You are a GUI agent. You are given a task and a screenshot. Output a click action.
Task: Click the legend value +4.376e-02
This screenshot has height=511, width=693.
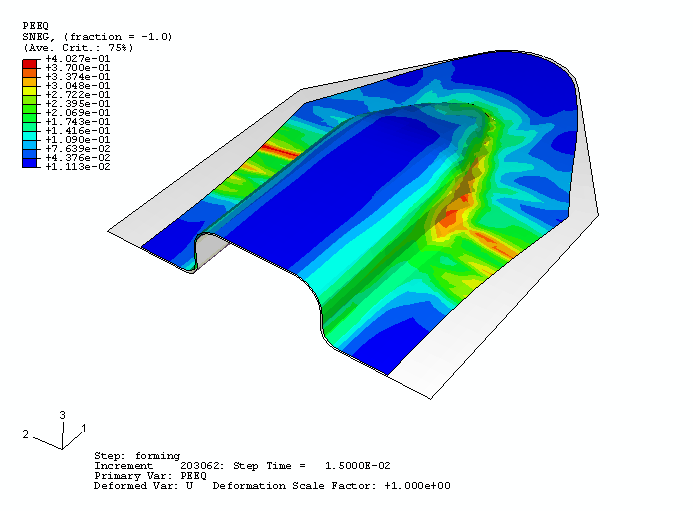[78, 158]
